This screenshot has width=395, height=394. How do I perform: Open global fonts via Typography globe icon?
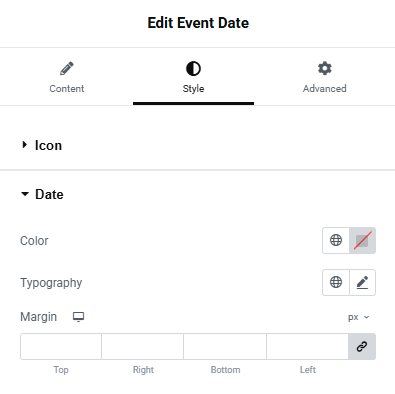pyautogui.click(x=336, y=282)
